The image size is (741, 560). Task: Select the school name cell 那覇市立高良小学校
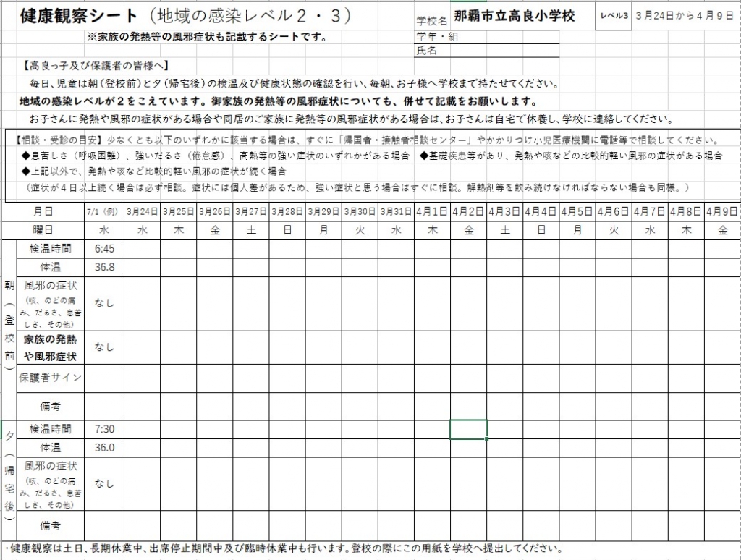(x=515, y=16)
